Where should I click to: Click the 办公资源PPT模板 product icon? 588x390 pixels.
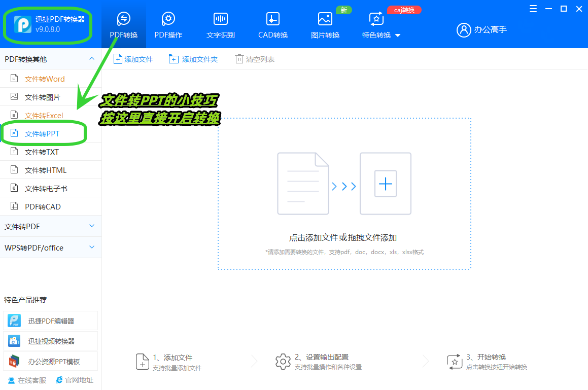pyautogui.click(x=14, y=361)
